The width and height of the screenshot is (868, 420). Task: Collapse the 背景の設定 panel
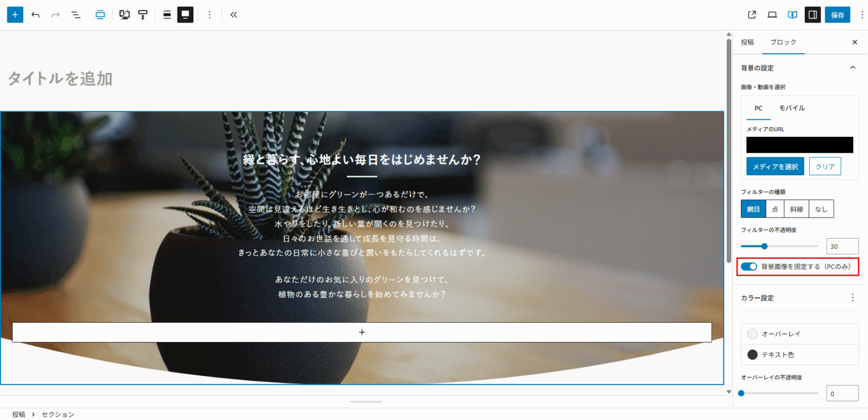tap(853, 67)
